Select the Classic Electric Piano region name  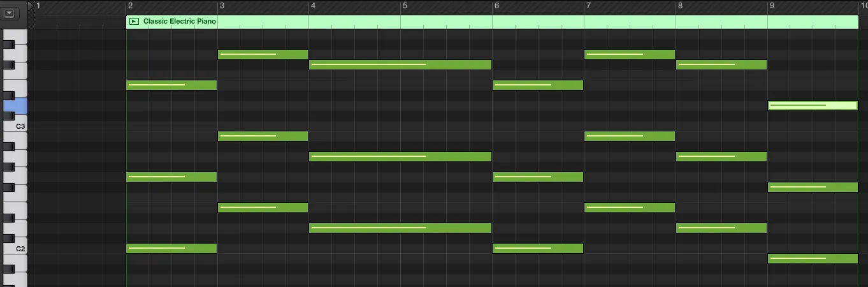[x=180, y=22]
